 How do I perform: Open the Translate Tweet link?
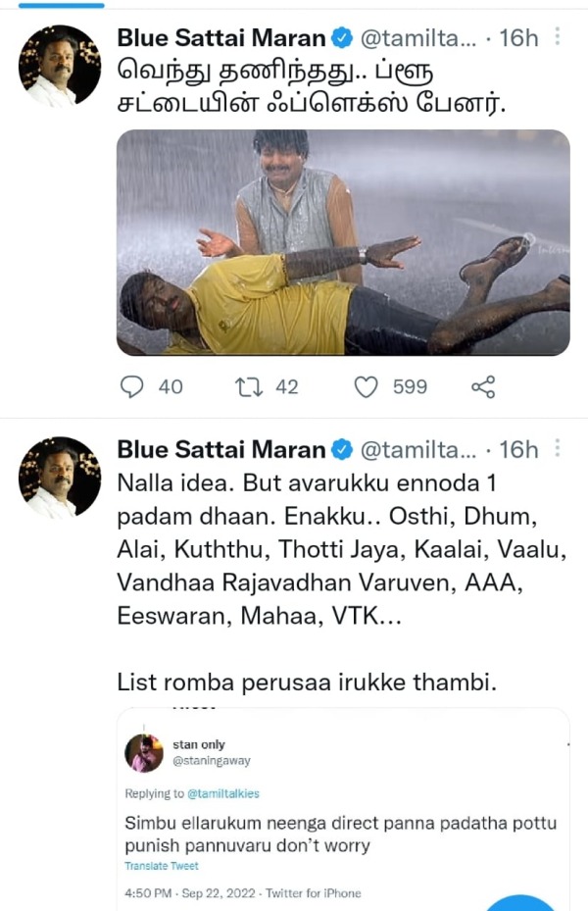[x=157, y=867]
